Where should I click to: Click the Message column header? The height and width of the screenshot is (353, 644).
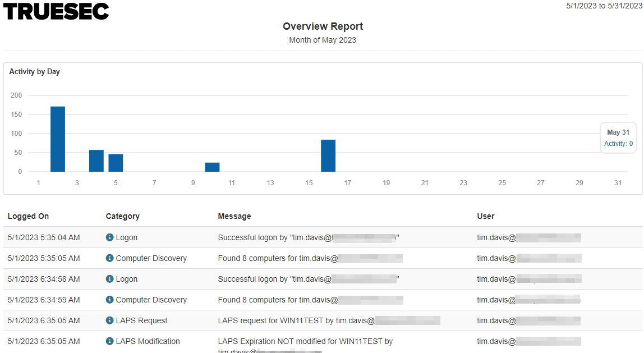(234, 216)
